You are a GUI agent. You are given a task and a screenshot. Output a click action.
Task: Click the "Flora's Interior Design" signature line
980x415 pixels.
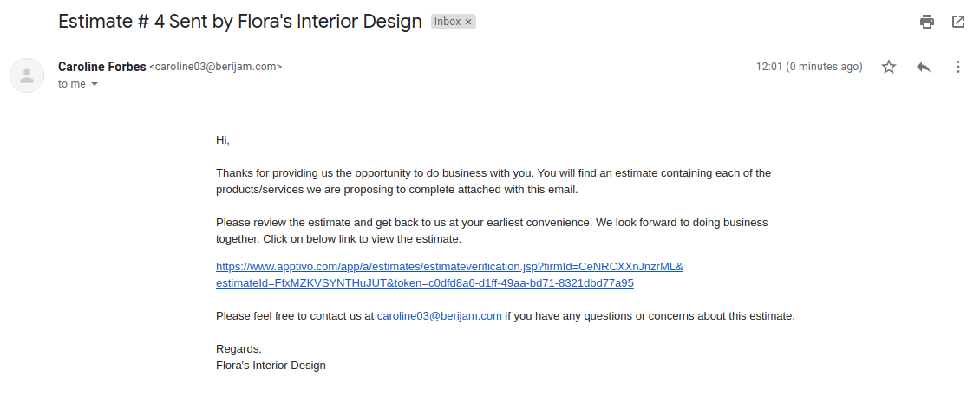click(x=271, y=366)
